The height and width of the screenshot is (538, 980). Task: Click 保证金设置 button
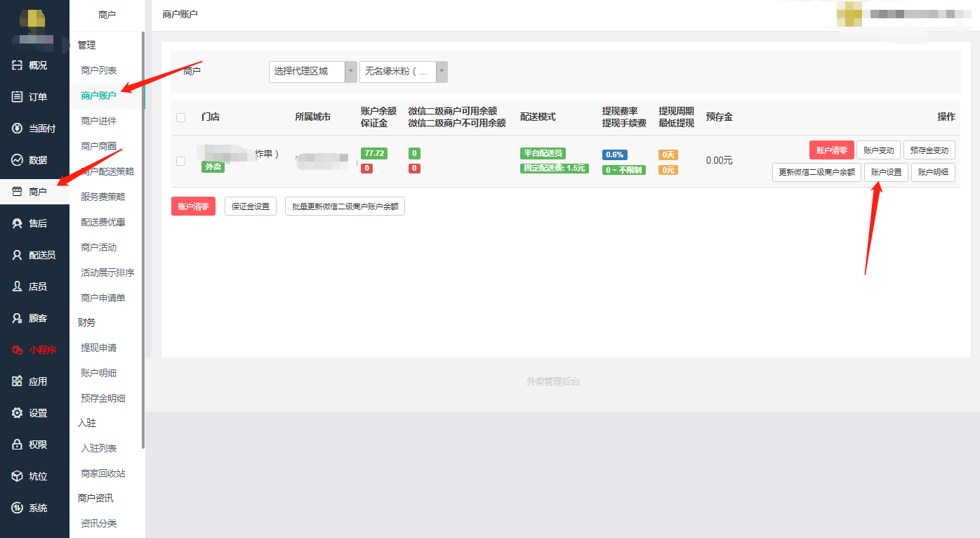click(x=251, y=206)
